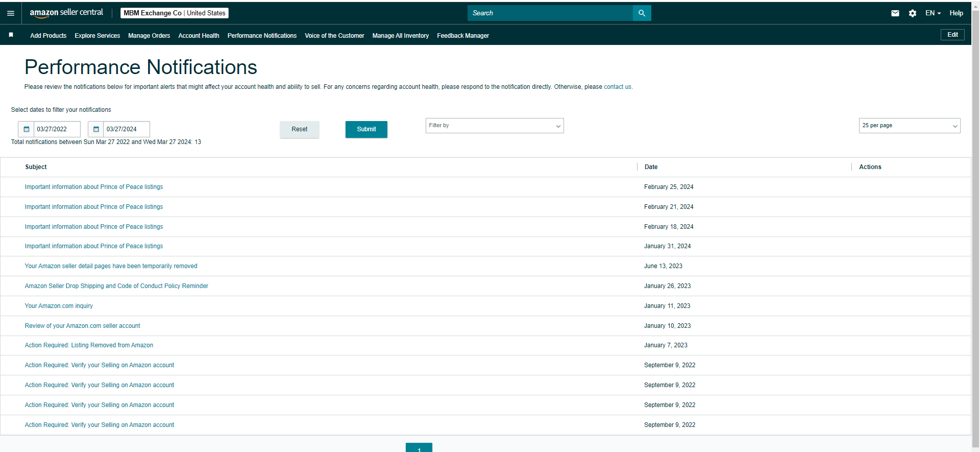Open Explore Services menu item
The width and height of the screenshot is (980, 452).
point(97,36)
